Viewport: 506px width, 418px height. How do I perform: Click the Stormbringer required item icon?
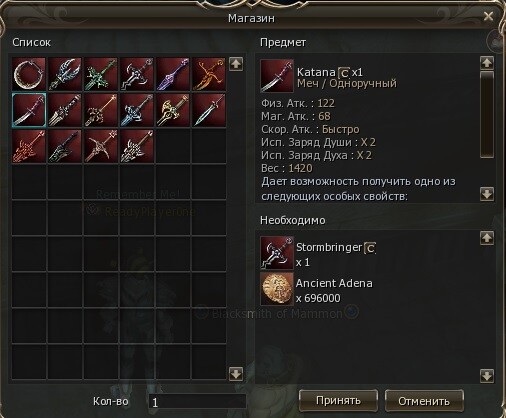[x=277, y=253]
